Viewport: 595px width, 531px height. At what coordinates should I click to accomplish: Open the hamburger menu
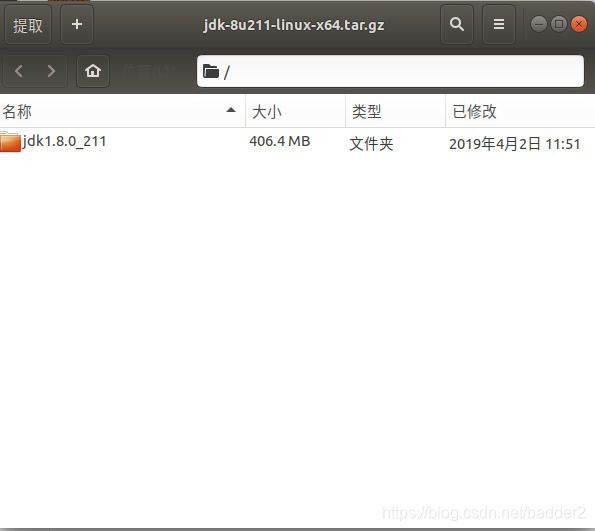pos(499,25)
